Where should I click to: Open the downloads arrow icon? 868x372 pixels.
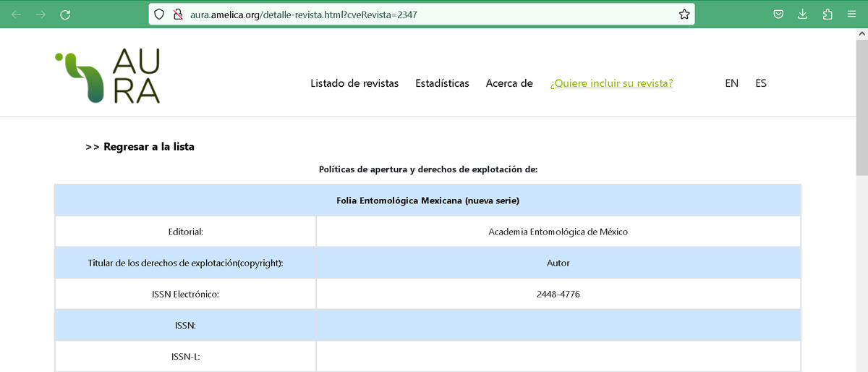pyautogui.click(x=803, y=14)
